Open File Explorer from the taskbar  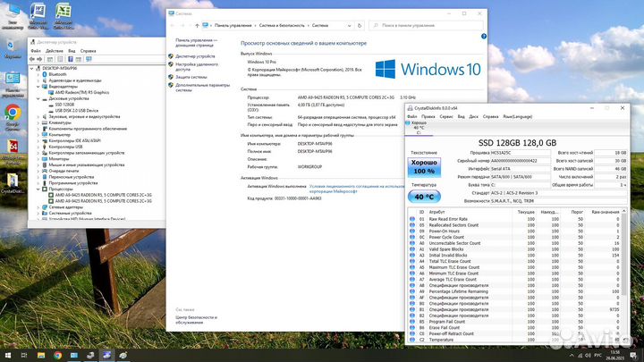[x=41, y=355]
